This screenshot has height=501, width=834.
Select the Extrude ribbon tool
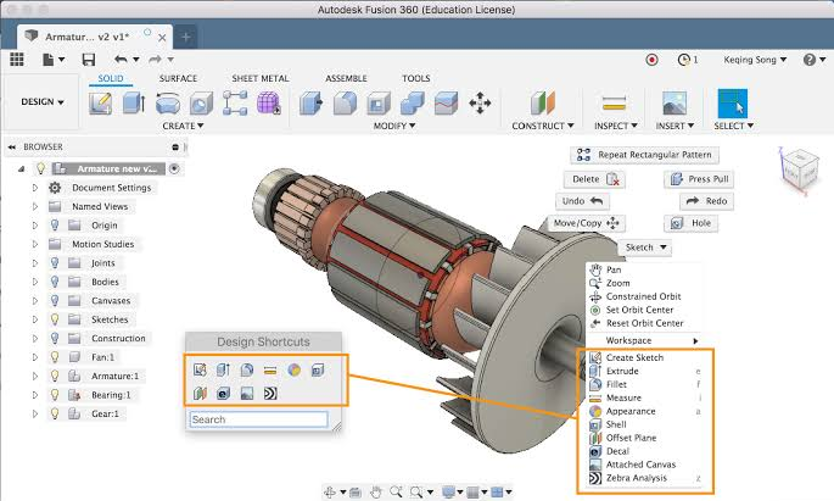coord(134,103)
